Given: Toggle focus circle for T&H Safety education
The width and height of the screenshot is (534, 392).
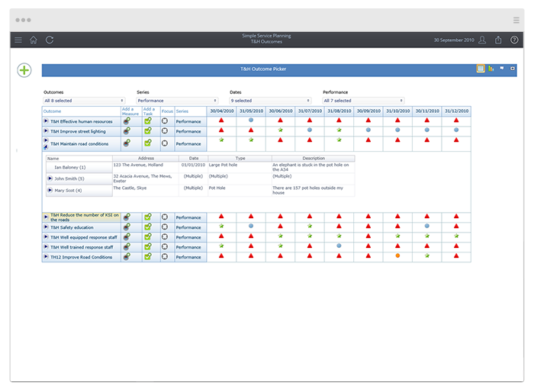Looking at the screenshot, I should click(x=165, y=227).
